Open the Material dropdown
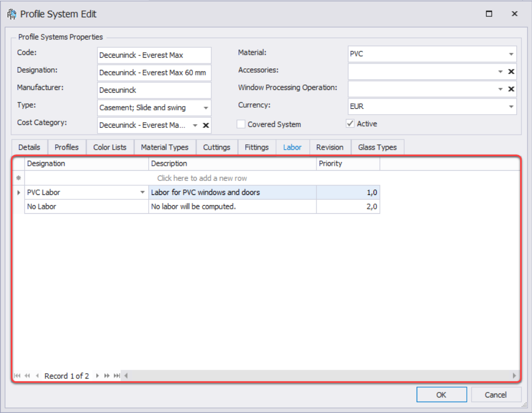This screenshot has width=532, height=413. [510, 54]
